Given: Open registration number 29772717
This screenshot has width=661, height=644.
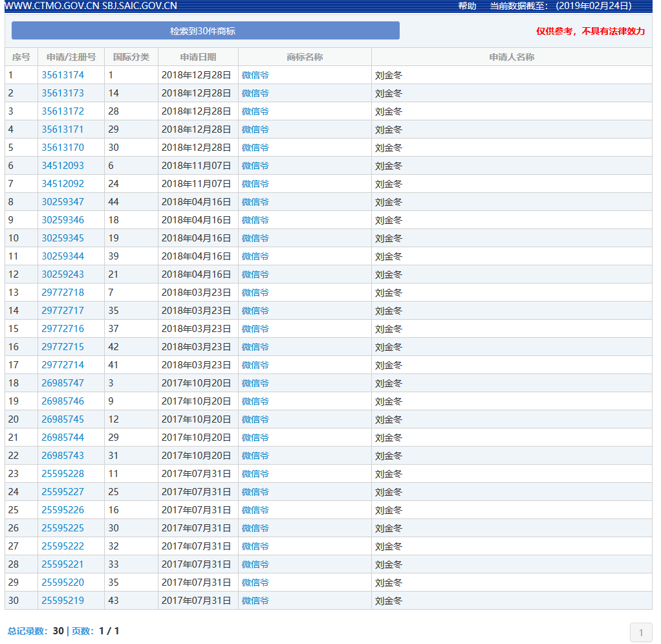Looking at the screenshot, I should pyautogui.click(x=63, y=311).
